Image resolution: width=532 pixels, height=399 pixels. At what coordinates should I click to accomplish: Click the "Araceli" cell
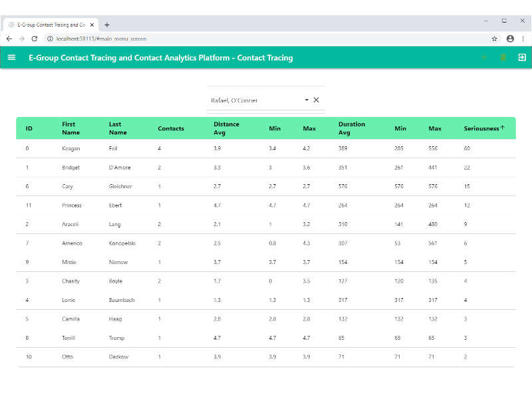(x=70, y=224)
